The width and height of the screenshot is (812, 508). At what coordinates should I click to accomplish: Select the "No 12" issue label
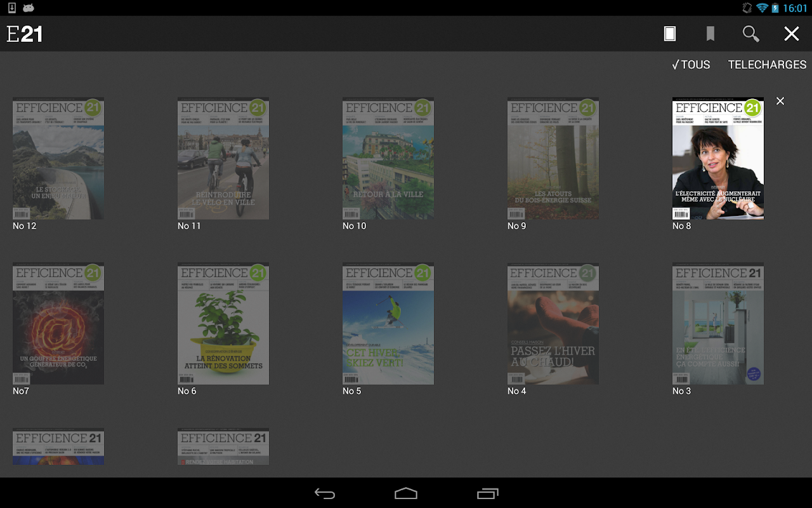click(x=25, y=226)
